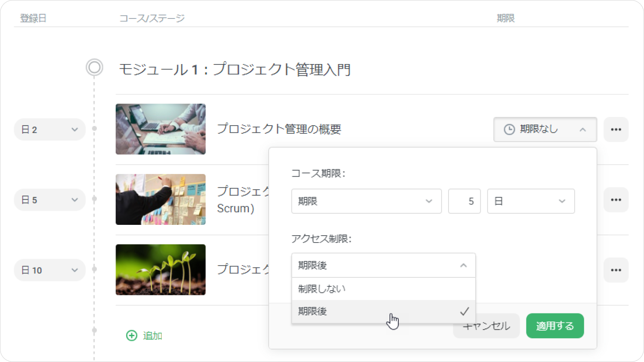
Task: Open more options for Scrum course row
Action: 616,200
